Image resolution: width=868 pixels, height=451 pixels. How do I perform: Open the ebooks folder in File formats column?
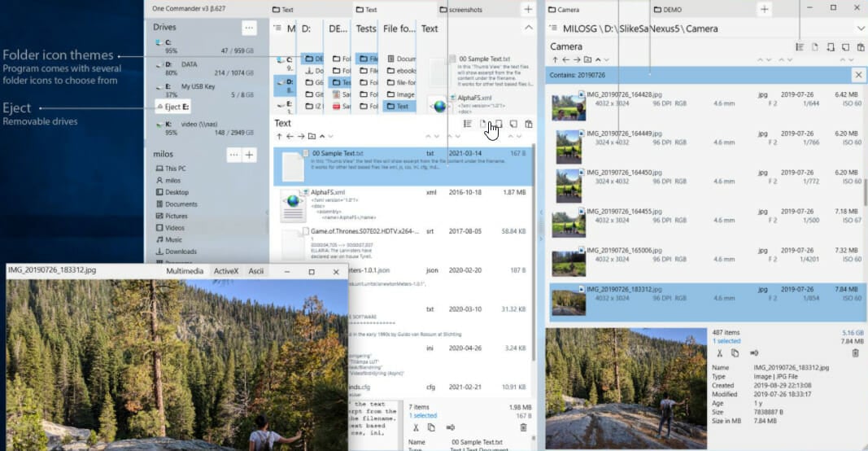pos(401,70)
